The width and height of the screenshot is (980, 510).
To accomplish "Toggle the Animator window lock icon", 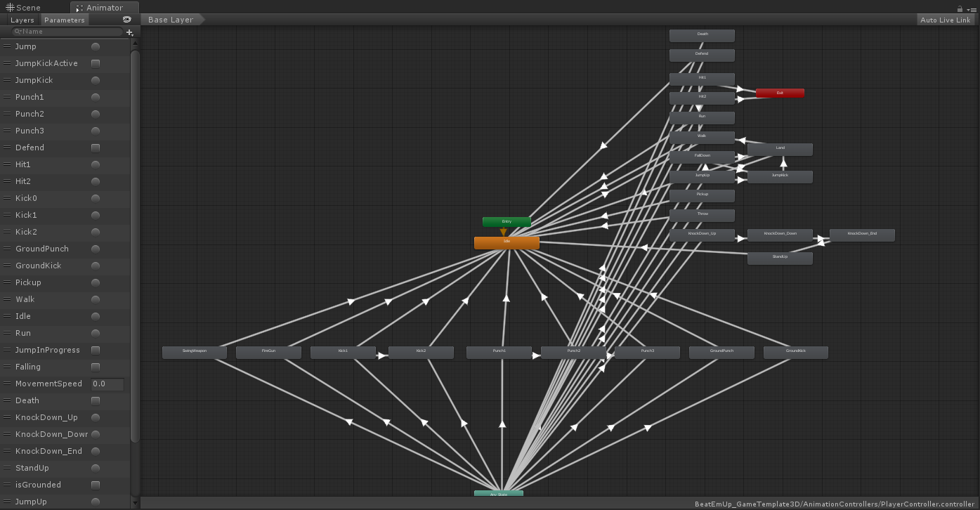I will 960,8.
